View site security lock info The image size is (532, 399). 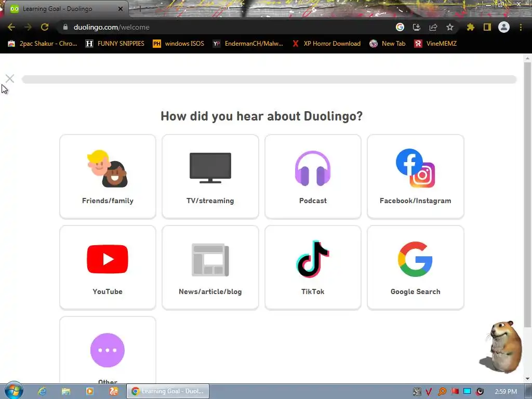[65, 27]
